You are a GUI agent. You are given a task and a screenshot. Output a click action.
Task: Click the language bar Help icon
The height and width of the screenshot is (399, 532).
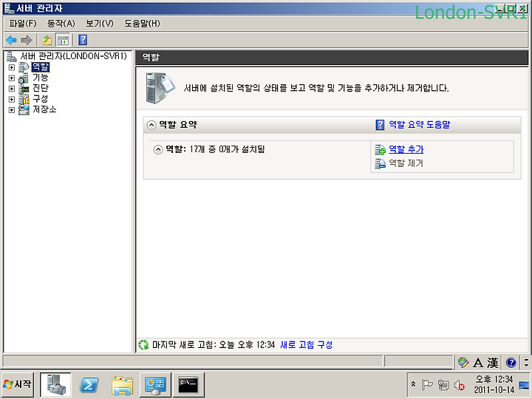tap(511, 363)
